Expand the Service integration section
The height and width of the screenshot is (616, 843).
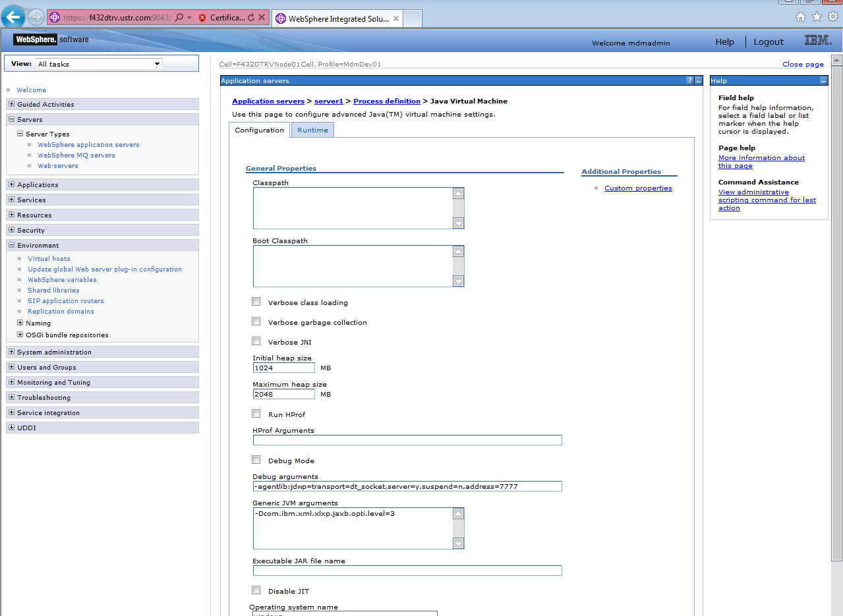click(x=12, y=412)
